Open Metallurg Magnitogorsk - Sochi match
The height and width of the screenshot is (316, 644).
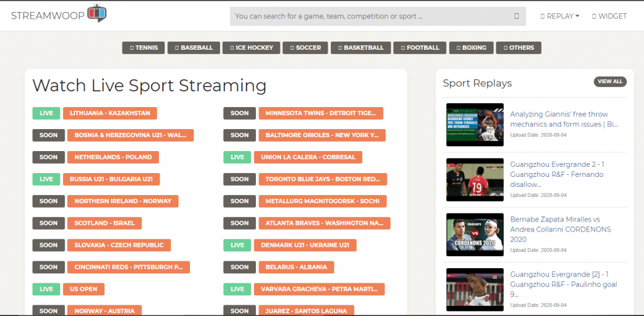(x=323, y=201)
